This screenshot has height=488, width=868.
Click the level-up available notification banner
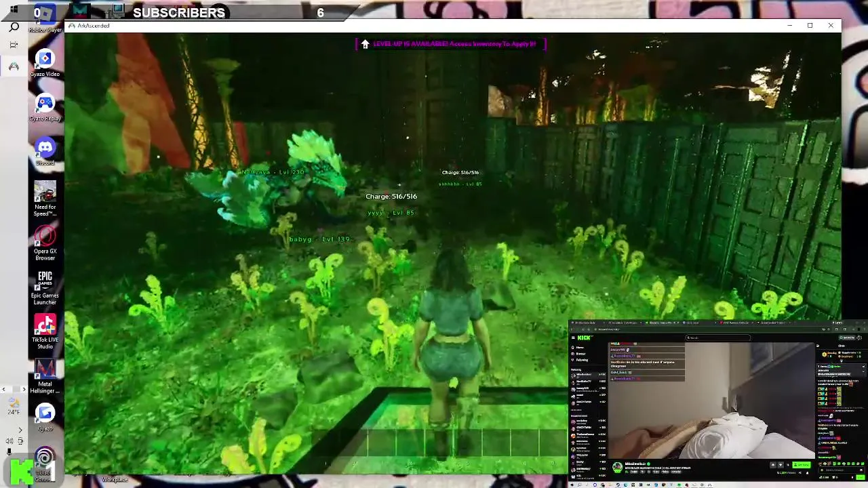[x=450, y=44]
